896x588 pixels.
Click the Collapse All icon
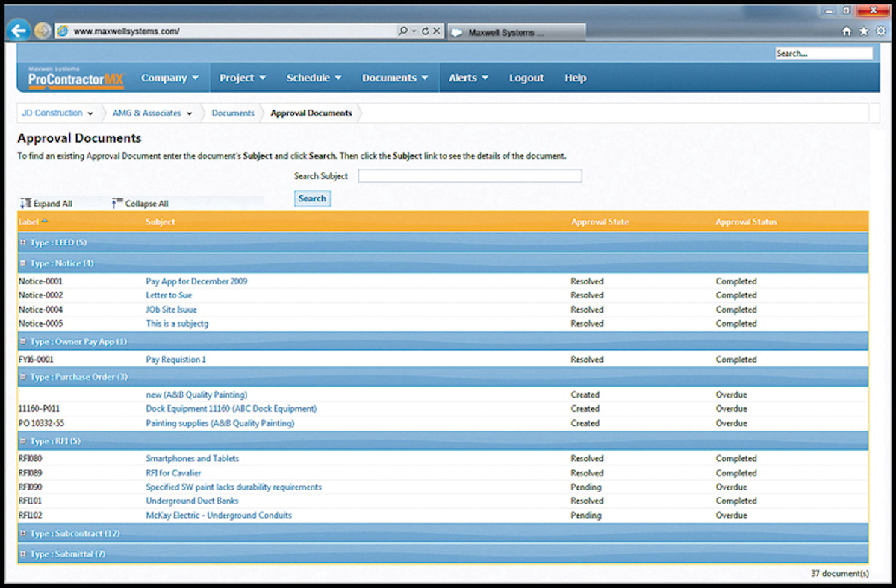pos(116,202)
